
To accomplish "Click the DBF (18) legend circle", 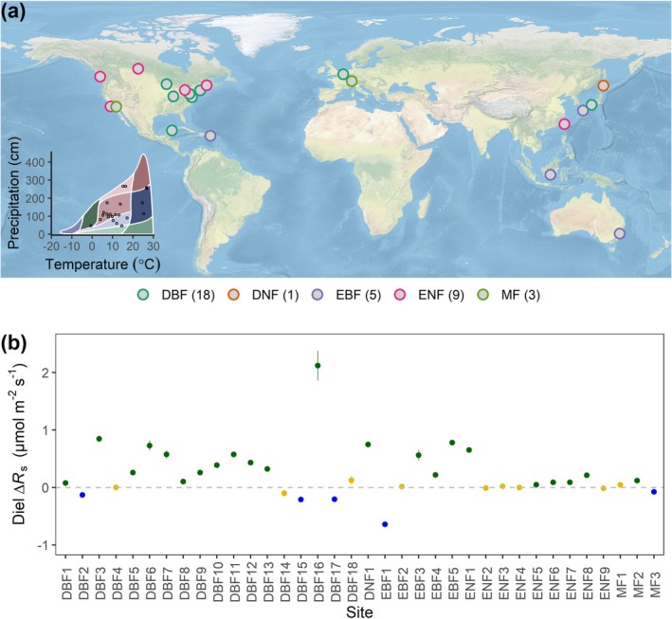I will point(143,295).
